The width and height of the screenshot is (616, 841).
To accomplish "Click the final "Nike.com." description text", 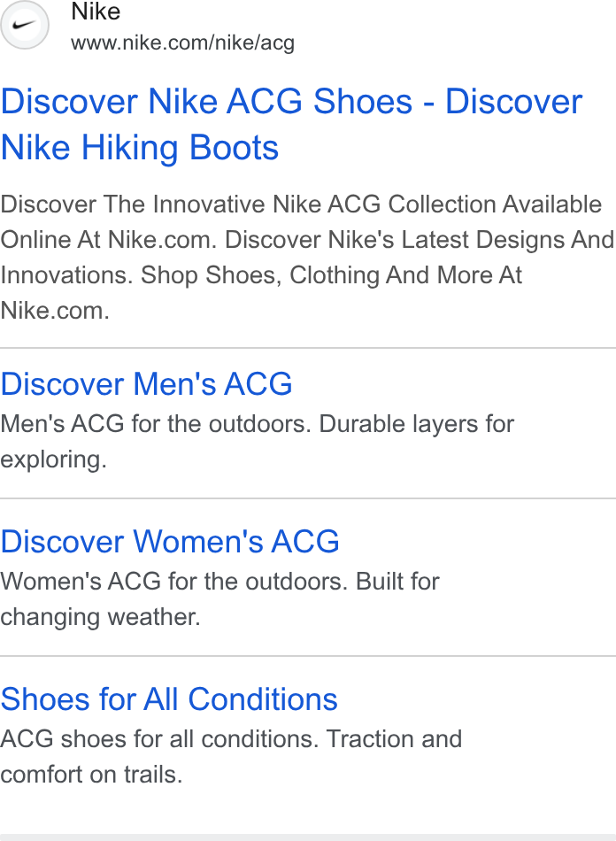I will (55, 311).
